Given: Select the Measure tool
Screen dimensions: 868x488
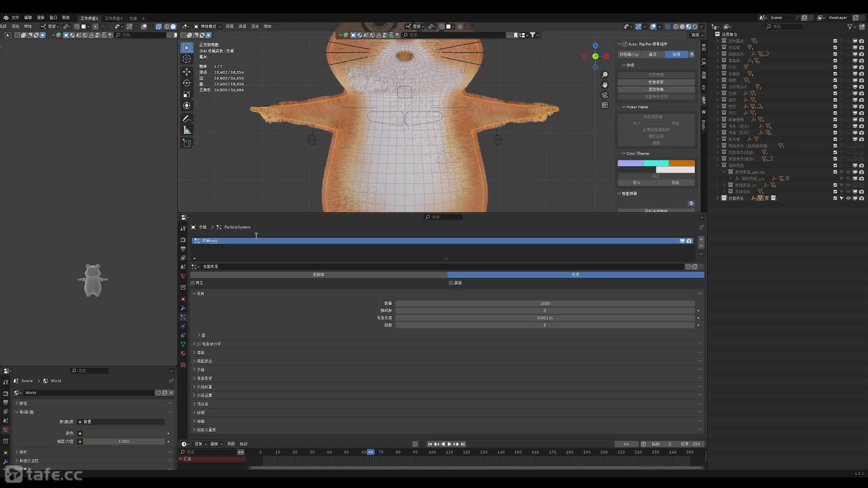Looking at the screenshot, I should tap(187, 130).
